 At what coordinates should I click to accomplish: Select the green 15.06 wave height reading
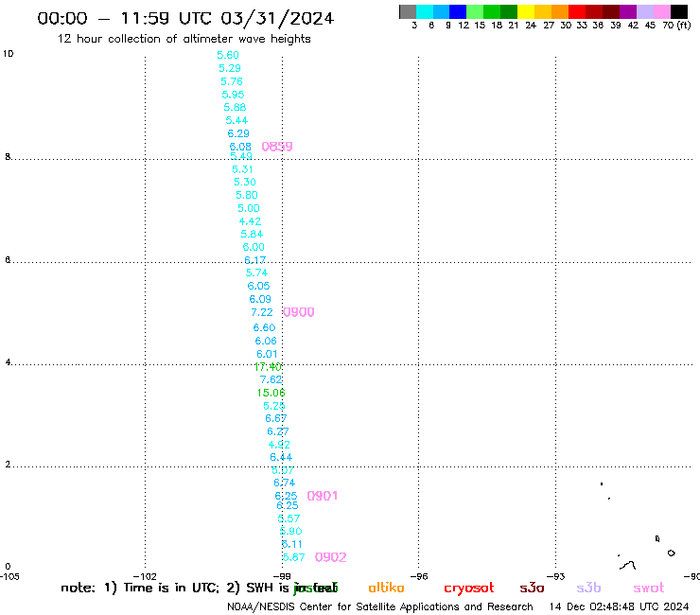pos(271,393)
